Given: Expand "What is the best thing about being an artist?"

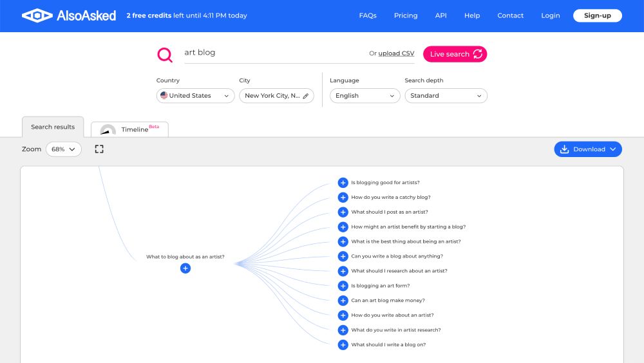Looking at the screenshot, I should pyautogui.click(x=343, y=242).
